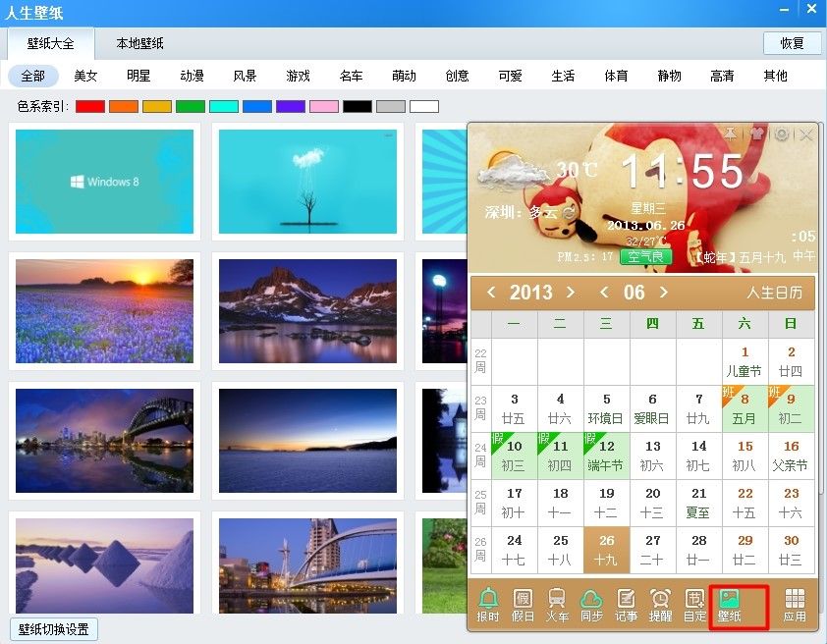The width and height of the screenshot is (827, 644).
Task: Select calendar date 16 父亲节
Action: 791,456
